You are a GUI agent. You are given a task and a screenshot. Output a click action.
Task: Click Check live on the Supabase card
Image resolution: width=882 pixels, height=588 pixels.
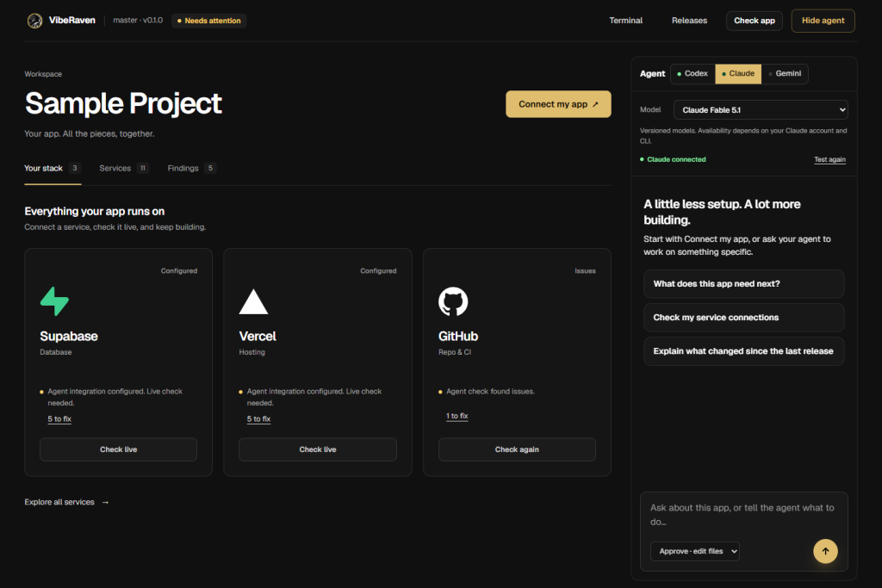118,449
